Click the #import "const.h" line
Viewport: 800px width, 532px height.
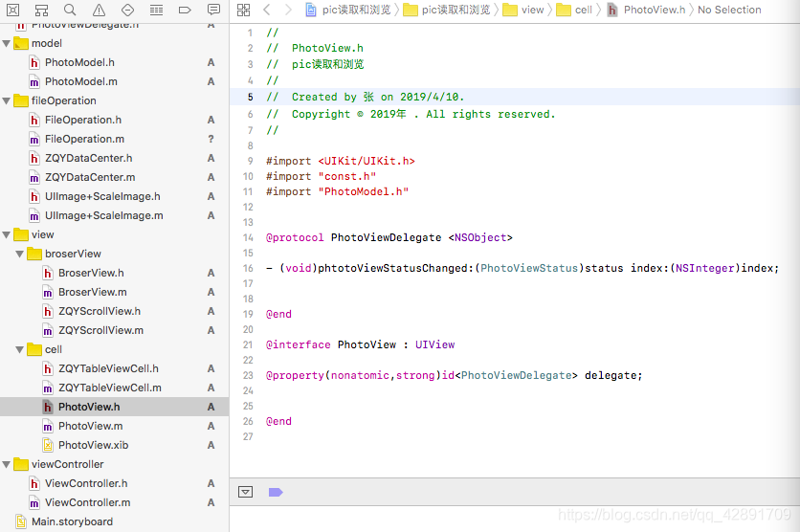[x=321, y=176]
